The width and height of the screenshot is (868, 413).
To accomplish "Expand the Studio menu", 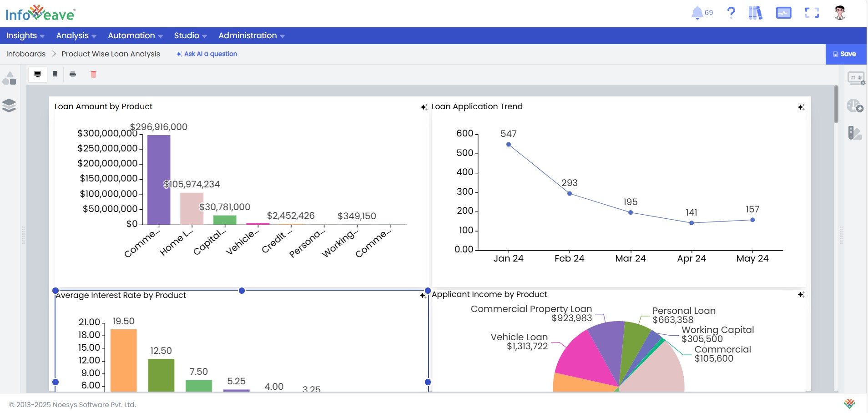I will click(x=190, y=35).
